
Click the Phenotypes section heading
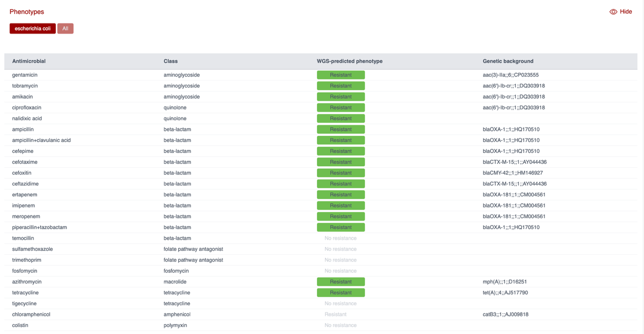click(x=27, y=12)
